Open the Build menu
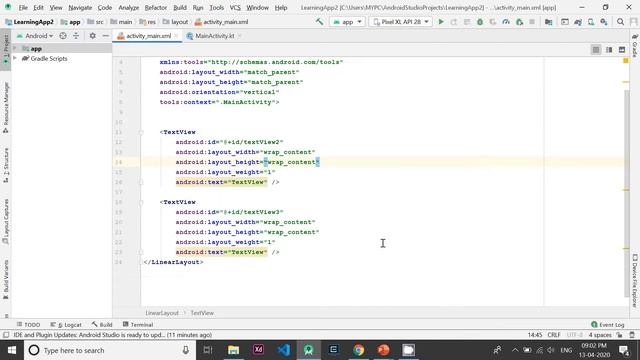The width and height of the screenshot is (640, 360). (x=180, y=7)
